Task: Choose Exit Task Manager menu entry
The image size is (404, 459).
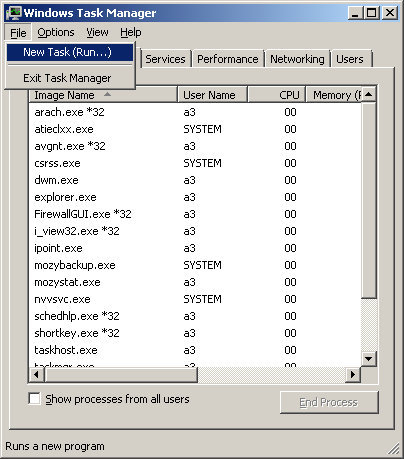Action: (x=70, y=78)
